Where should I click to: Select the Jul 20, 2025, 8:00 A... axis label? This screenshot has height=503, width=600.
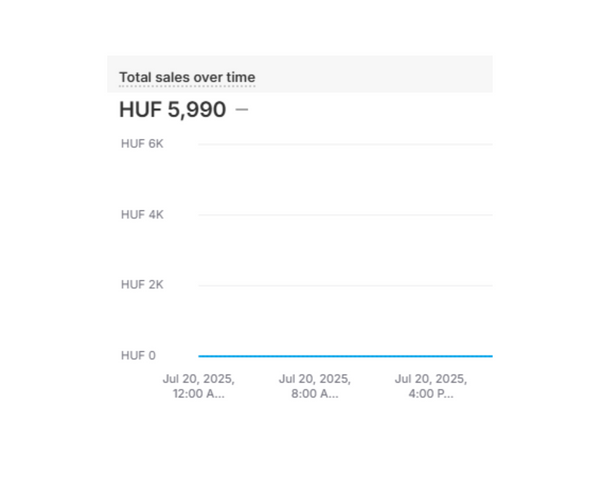pyautogui.click(x=315, y=386)
